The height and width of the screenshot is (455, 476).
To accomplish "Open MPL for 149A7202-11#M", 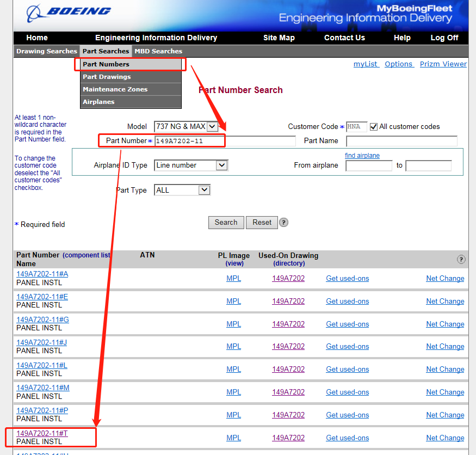I will tap(234, 392).
